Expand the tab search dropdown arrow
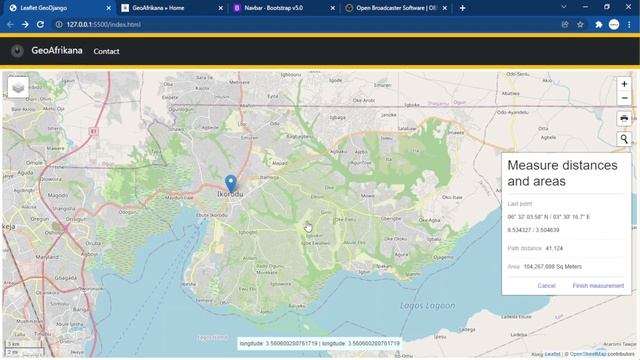 point(564,7)
